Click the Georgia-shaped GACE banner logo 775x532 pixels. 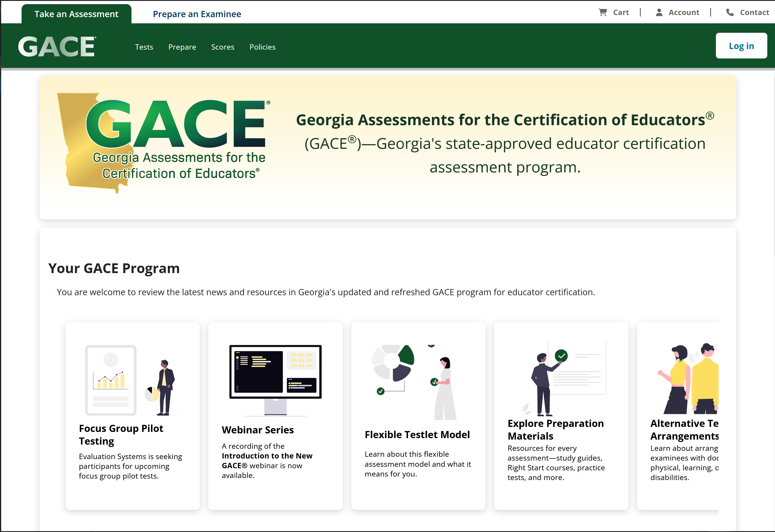pos(163,143)
